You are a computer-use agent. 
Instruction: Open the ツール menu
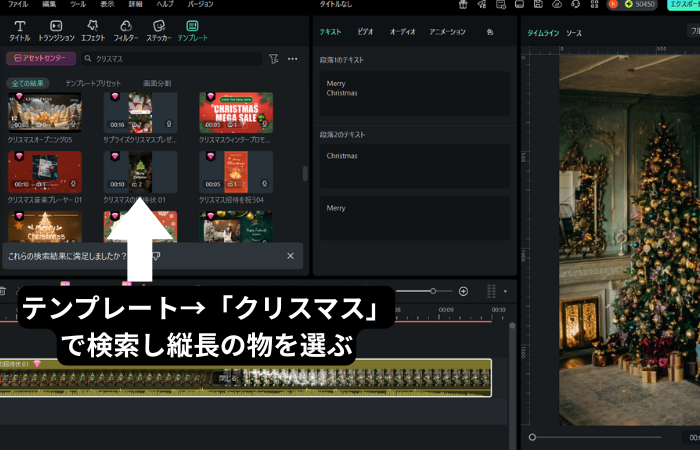79,4
